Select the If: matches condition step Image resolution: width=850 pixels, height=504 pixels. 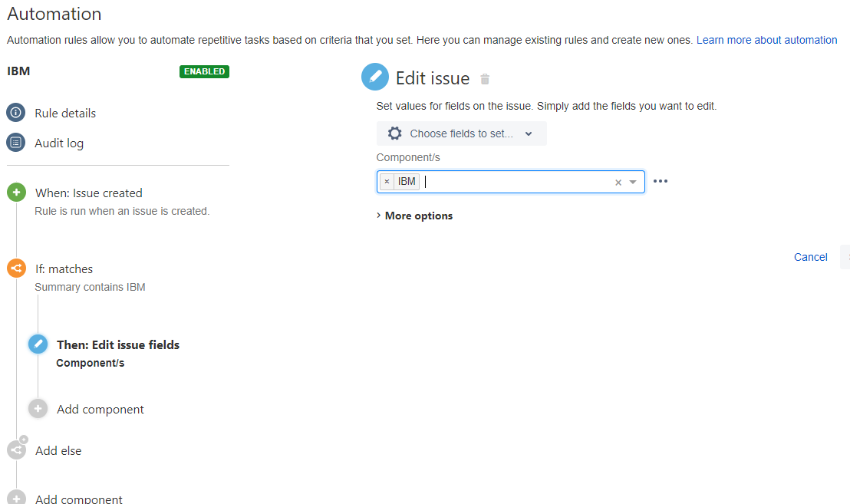(x=64, y=268)
